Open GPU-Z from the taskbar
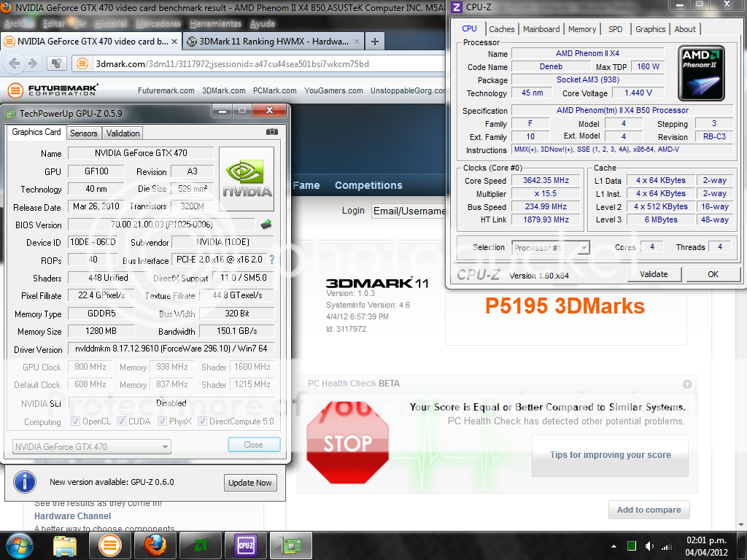 pos(291,545)
